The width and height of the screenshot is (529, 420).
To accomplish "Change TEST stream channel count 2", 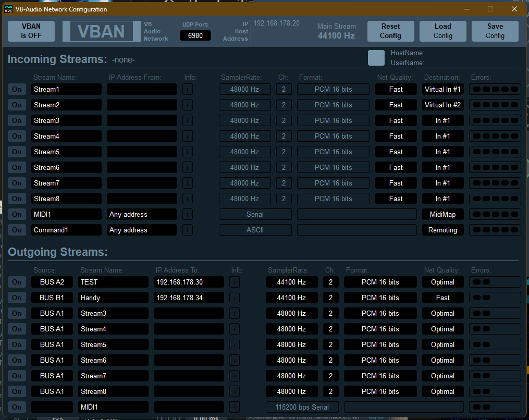I will pyautogui.click(x=330, y=282).
